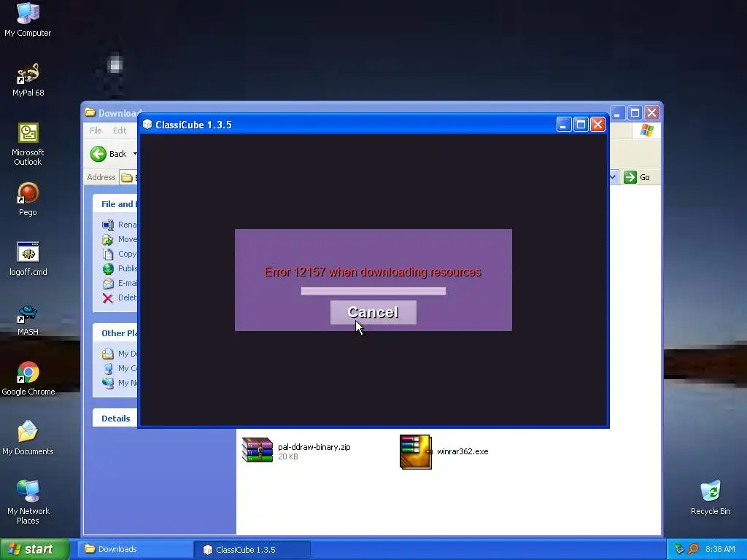The width and height of the screenshot is (747, 560).
Task: Click the E-mail this file task icon
Action: (108, 284)
